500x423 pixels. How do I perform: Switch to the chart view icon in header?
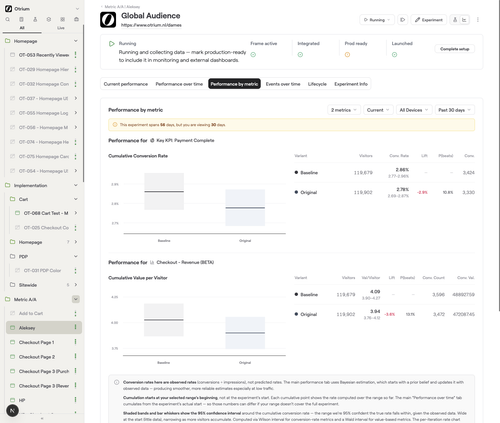464,20
